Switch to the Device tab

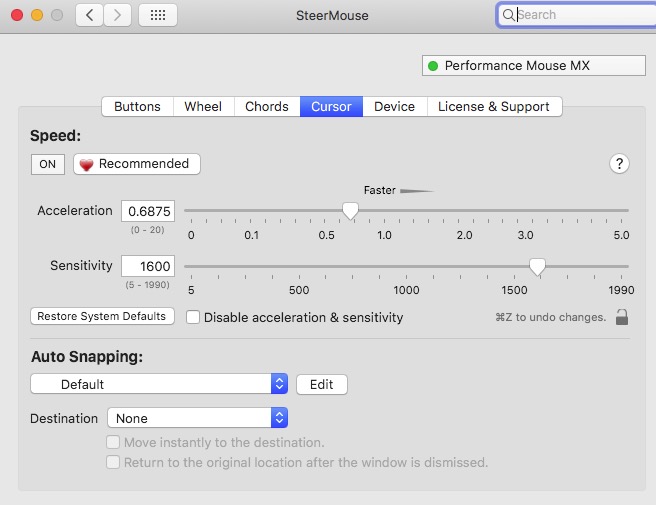coord(395,107)
